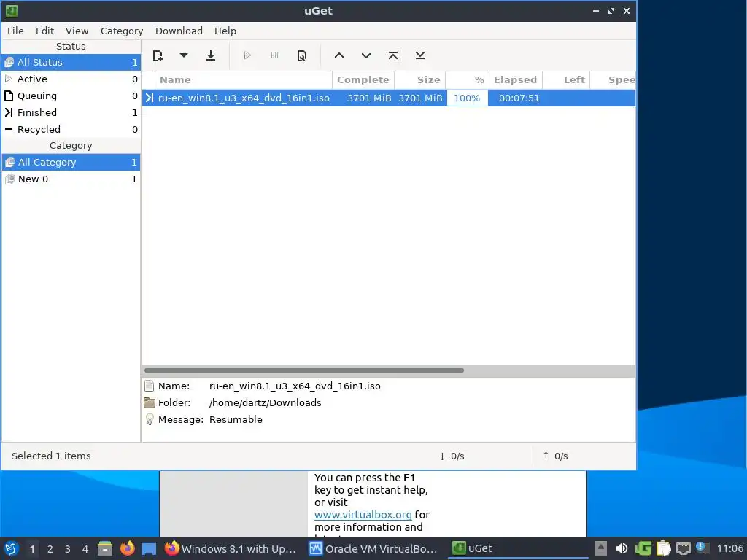The height and width of the screenshot is (560, 747).
Task: Open download properties toolbar icon
Action: [x=301, y=55]
